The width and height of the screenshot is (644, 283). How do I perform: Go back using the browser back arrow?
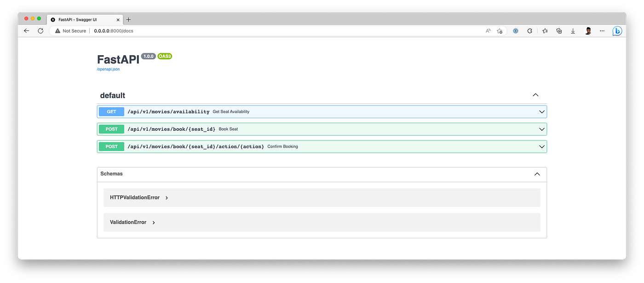26,31
